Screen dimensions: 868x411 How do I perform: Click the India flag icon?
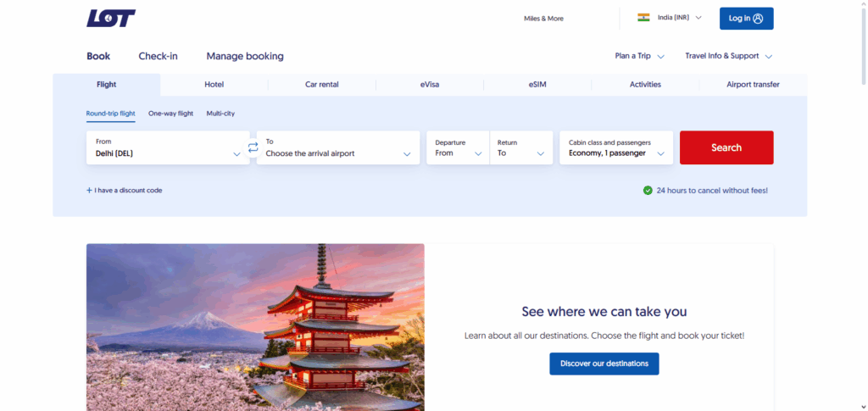point(643,18)
